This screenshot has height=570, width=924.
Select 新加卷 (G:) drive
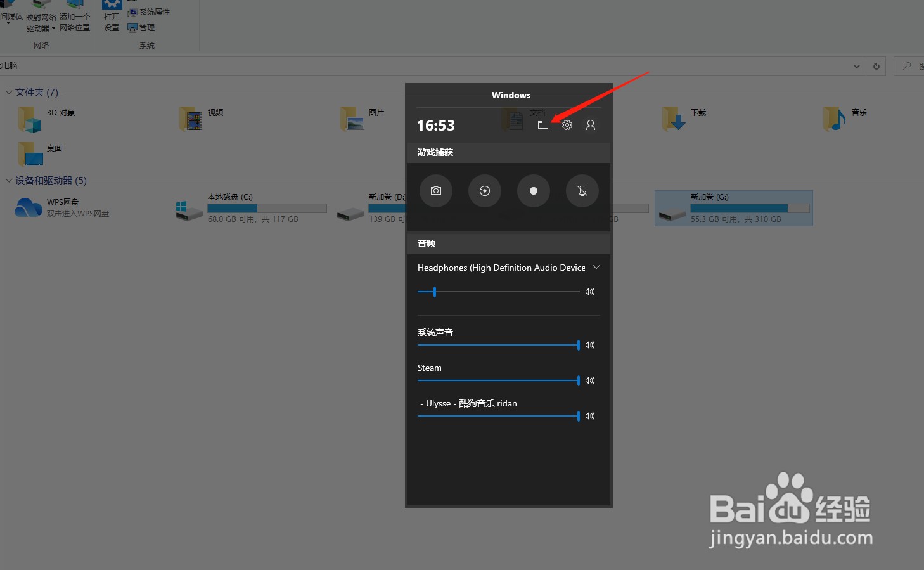(734, 208)
